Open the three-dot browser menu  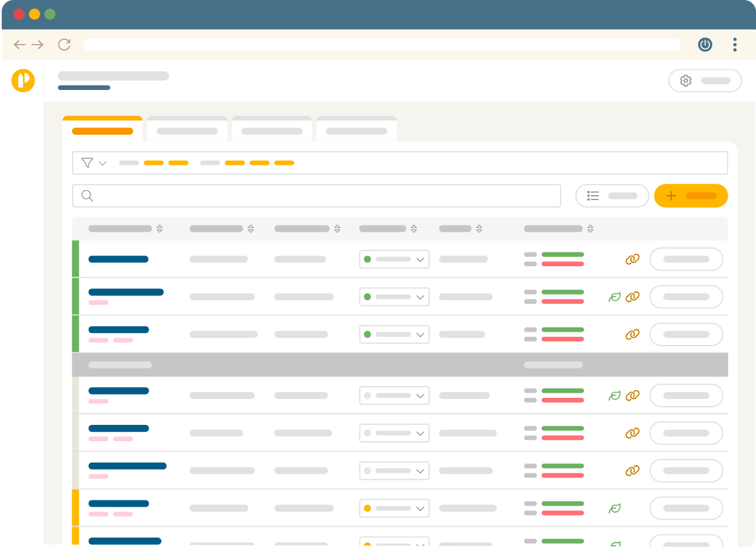[x=735, y=45]
